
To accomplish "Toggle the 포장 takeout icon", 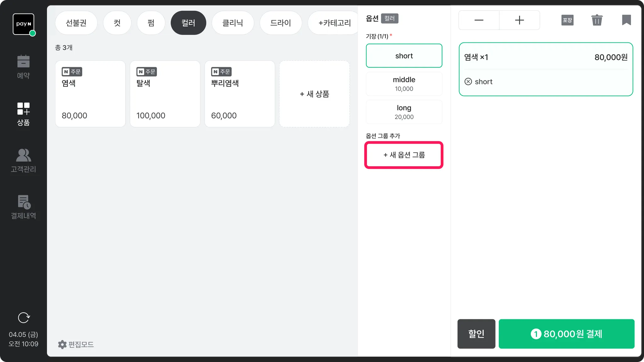I will [567, 20].
